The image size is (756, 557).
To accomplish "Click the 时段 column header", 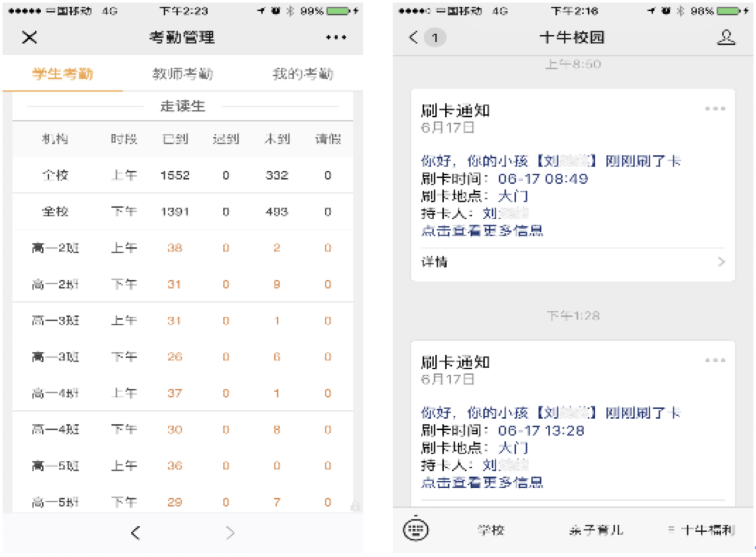I will (124, 139).
